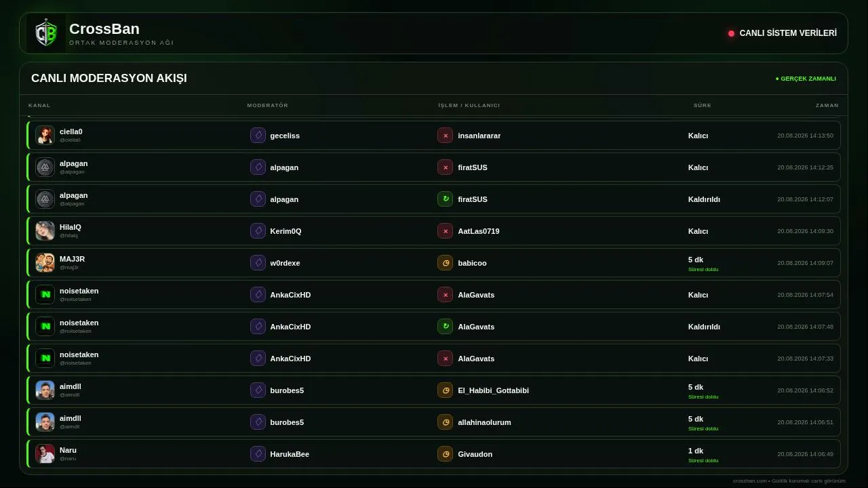The height and width of the screenshot is (488, 868).
Task: Open the MAJ3R channel avatar
Action: [45, 263]
